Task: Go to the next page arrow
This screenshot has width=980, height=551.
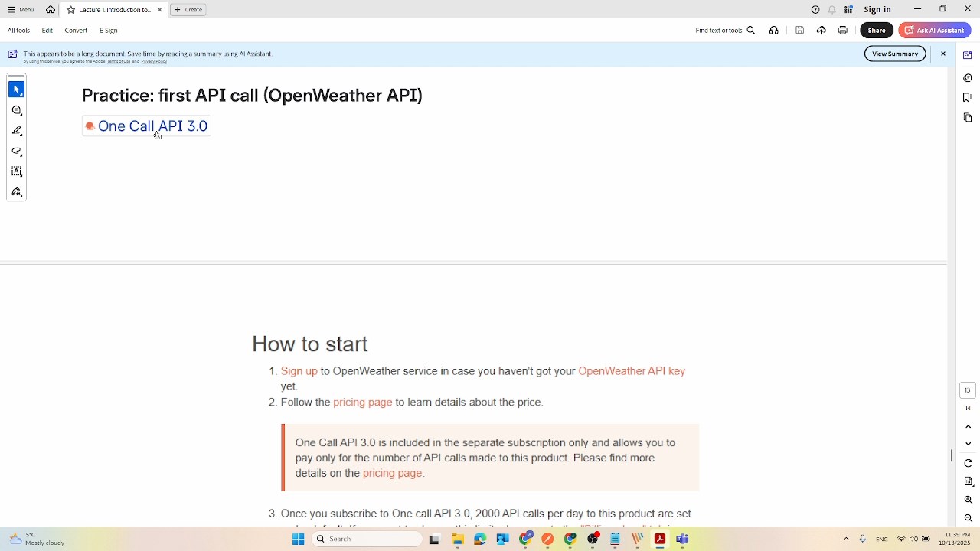Action: pyautogui.click(x=968, y=444)
